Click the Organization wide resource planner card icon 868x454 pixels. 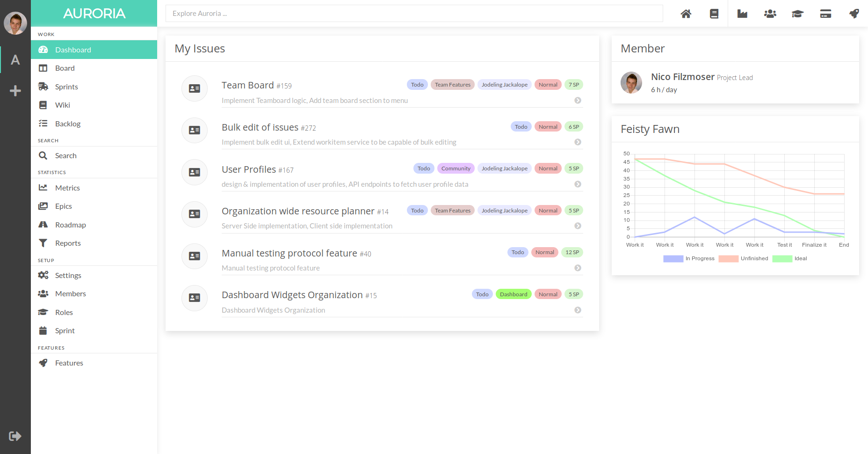point(195,214)
